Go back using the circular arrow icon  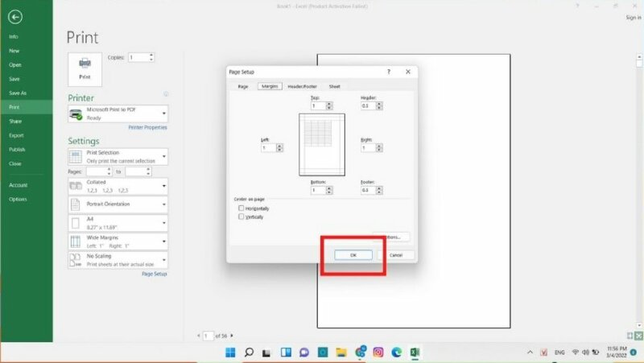tap(15, 17)
